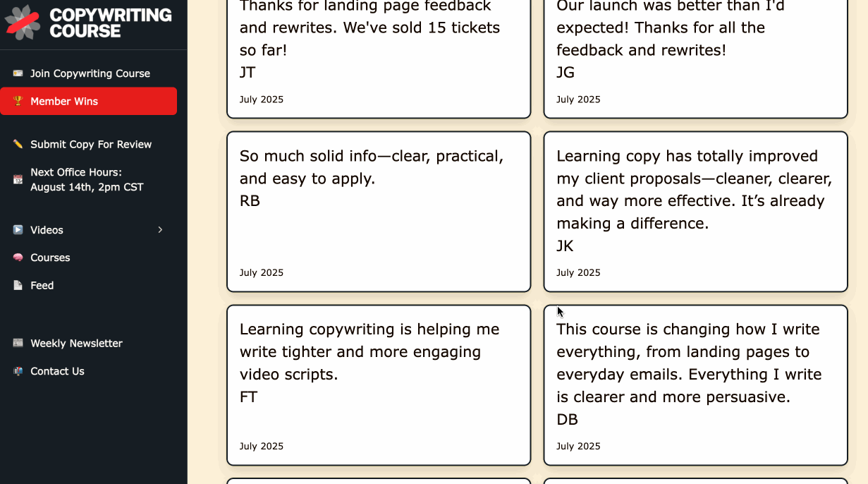The image size is (868, 484).
Task: Open the Courses menu item
Action: [x=50, y=258]
